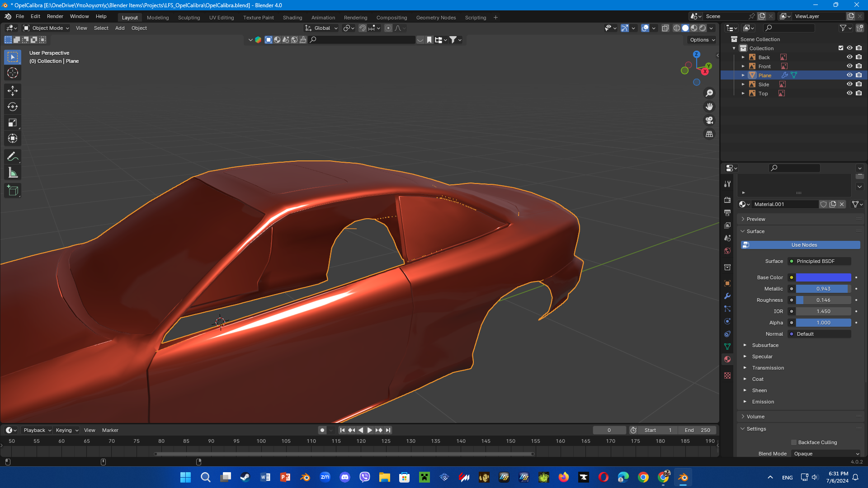868x488 pixels.
Task: Open the Render menu
Action: pos(55,16)
